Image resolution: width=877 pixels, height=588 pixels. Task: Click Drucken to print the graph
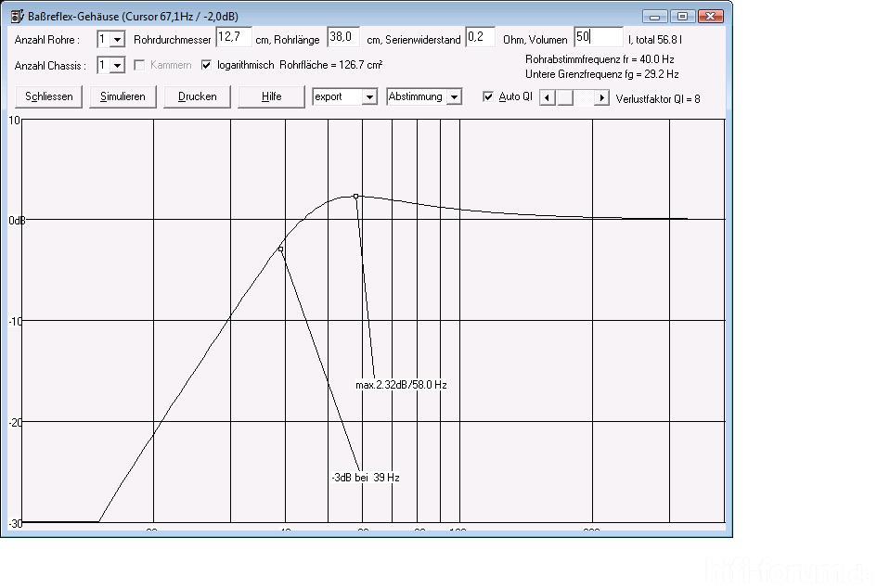pos(197,96)
